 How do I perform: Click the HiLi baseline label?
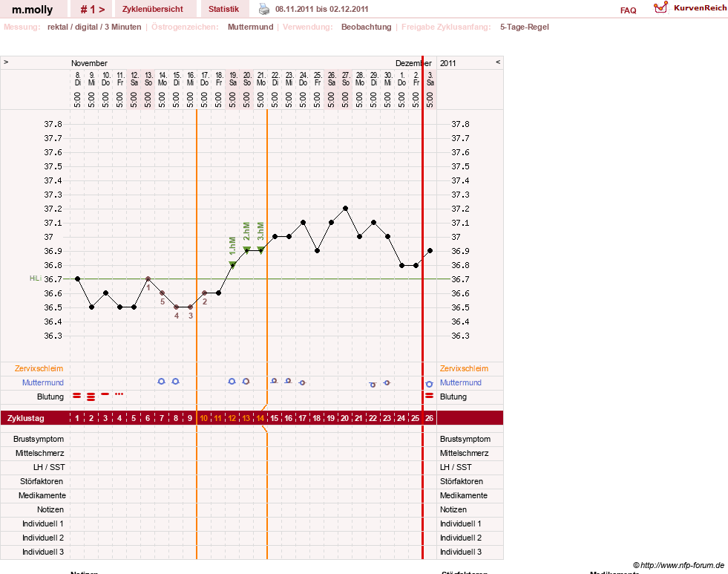[x=36, y=278]
